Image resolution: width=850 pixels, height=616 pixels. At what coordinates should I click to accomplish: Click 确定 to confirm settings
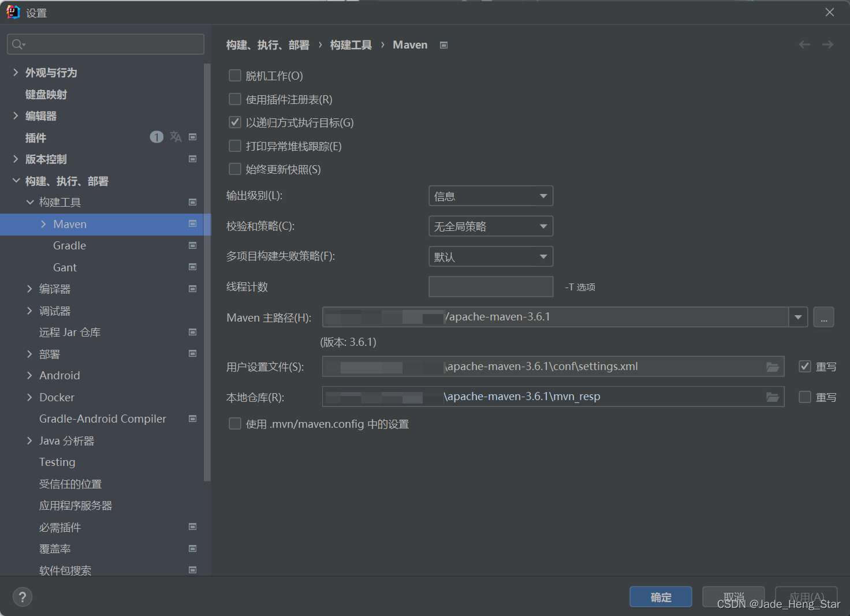661,597
